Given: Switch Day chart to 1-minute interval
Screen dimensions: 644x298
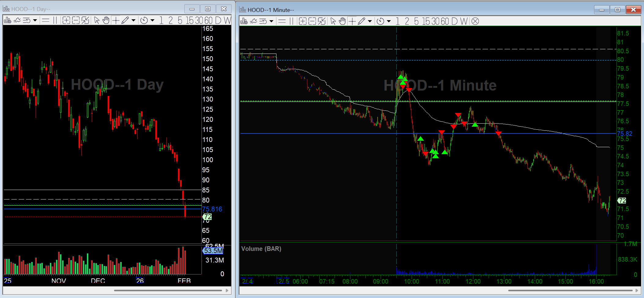Looking at the screenshot, I should click(x=161, y=20).
